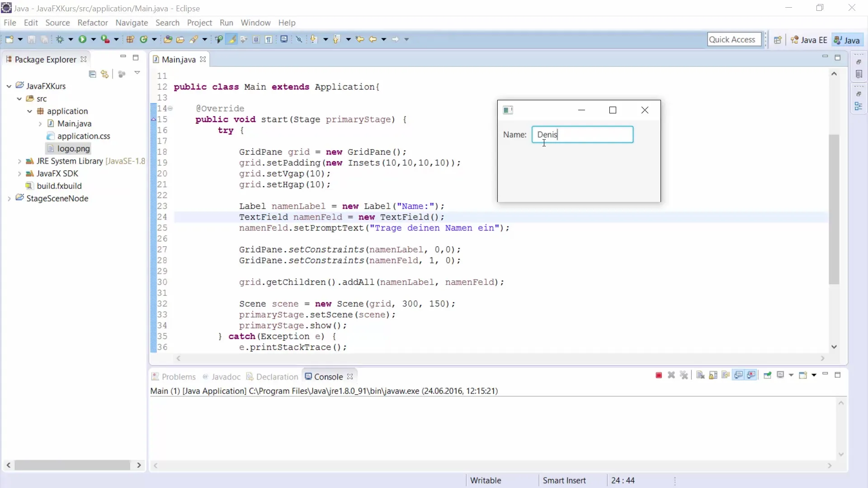Viewport: 868px width, 488px height.
Task: Open the Back history dropdown arrow
Action: (384, 39)
